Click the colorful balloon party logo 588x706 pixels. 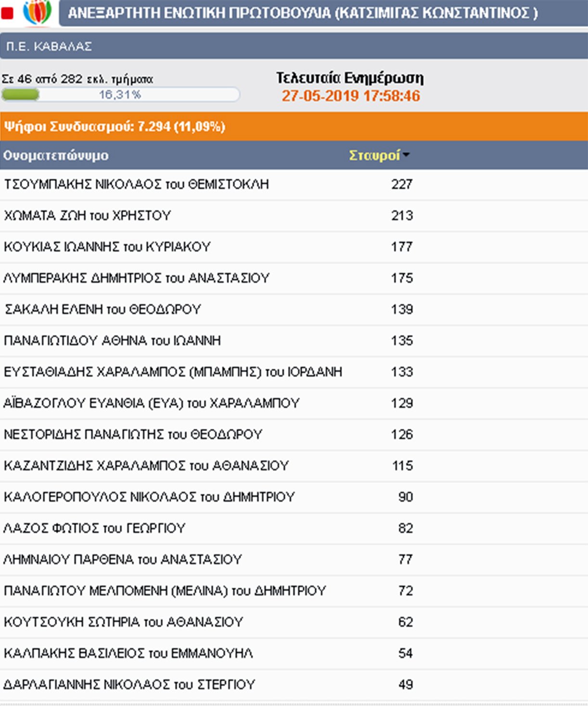point(37,12)
